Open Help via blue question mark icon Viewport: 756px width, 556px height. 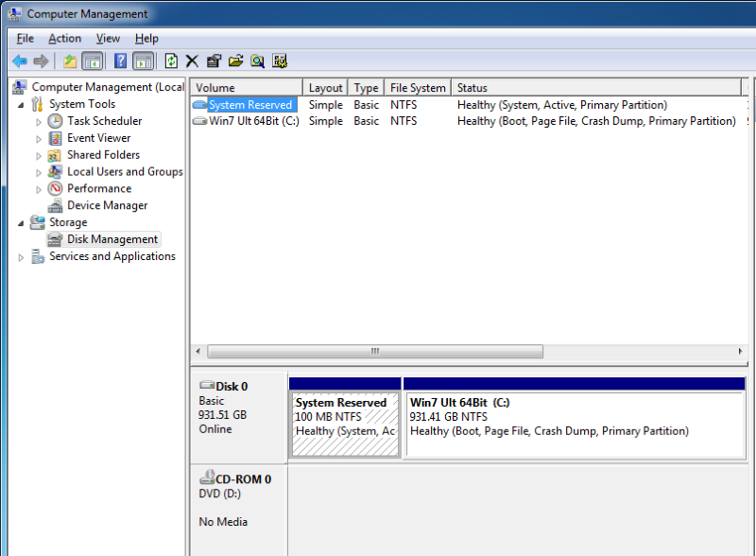(x=120, y=61)
